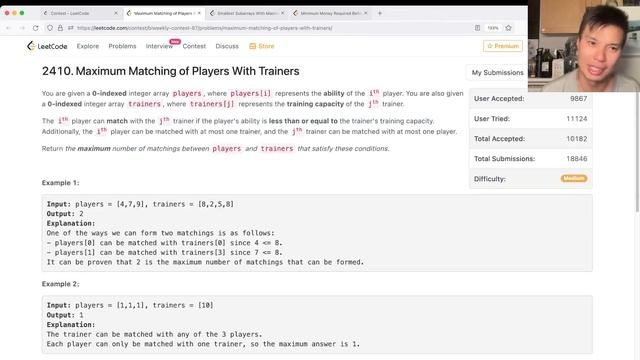Click the browser forward arrow
This screenshot has width=640, height=360.
click(x=22, y=28)
